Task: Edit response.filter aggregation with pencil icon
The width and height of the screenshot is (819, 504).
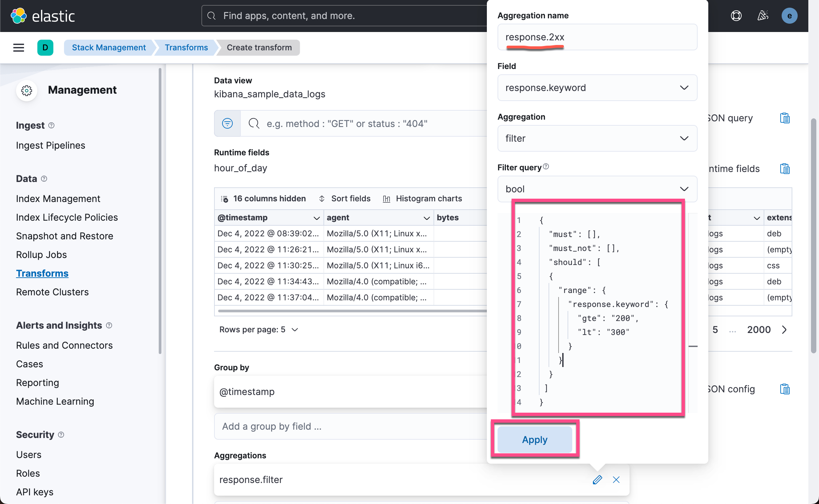Action: tap(597, 480)
